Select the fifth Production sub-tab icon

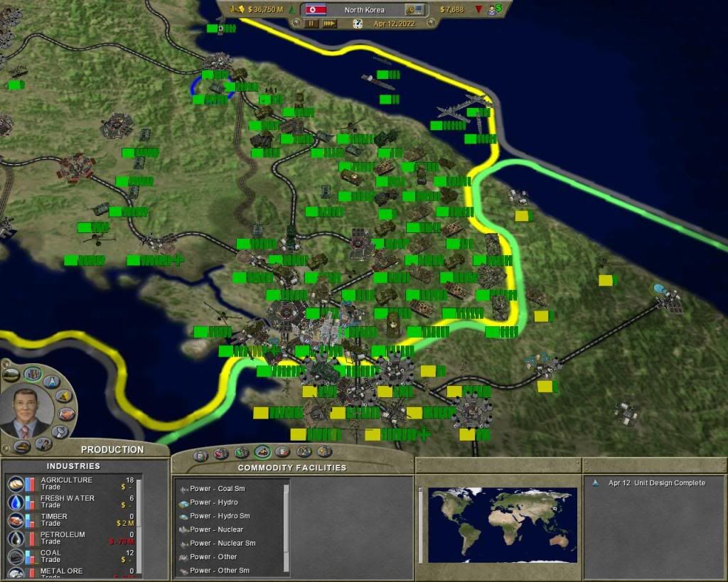pos(283,451)
